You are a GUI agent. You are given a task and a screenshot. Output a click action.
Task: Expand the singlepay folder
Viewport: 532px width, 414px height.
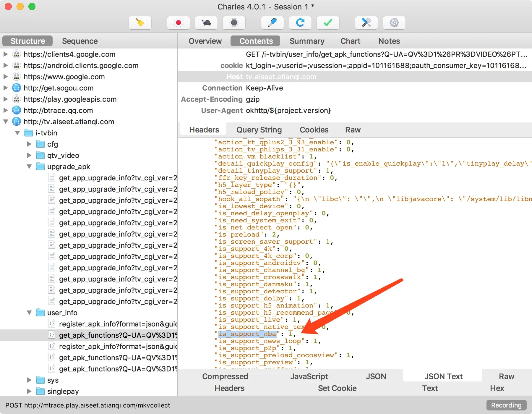point(29,391)
